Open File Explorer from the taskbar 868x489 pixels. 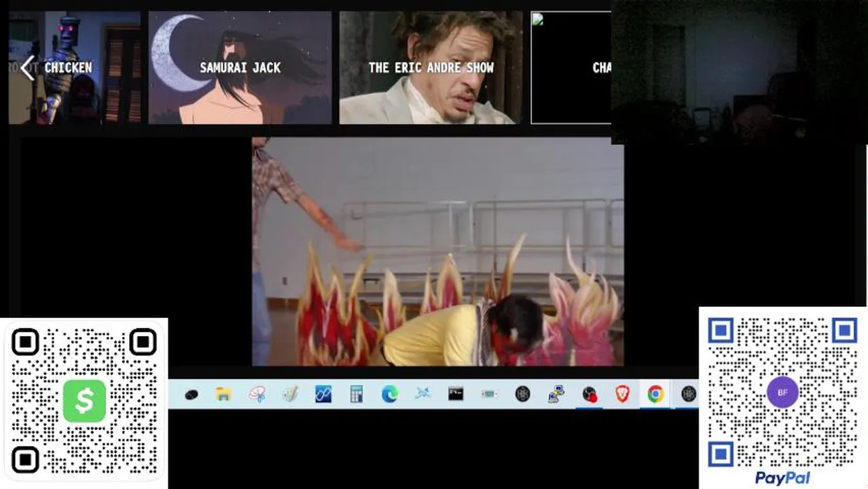coord(224,394)
